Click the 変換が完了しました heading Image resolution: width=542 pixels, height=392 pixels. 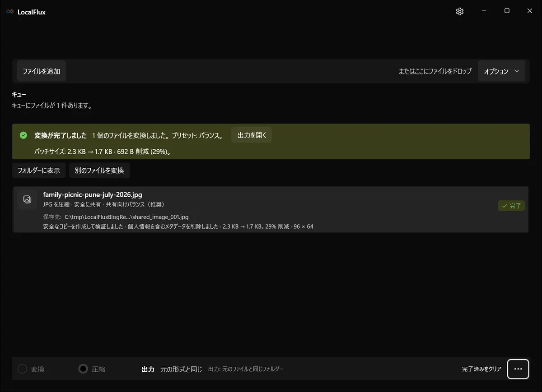[61, 135]
